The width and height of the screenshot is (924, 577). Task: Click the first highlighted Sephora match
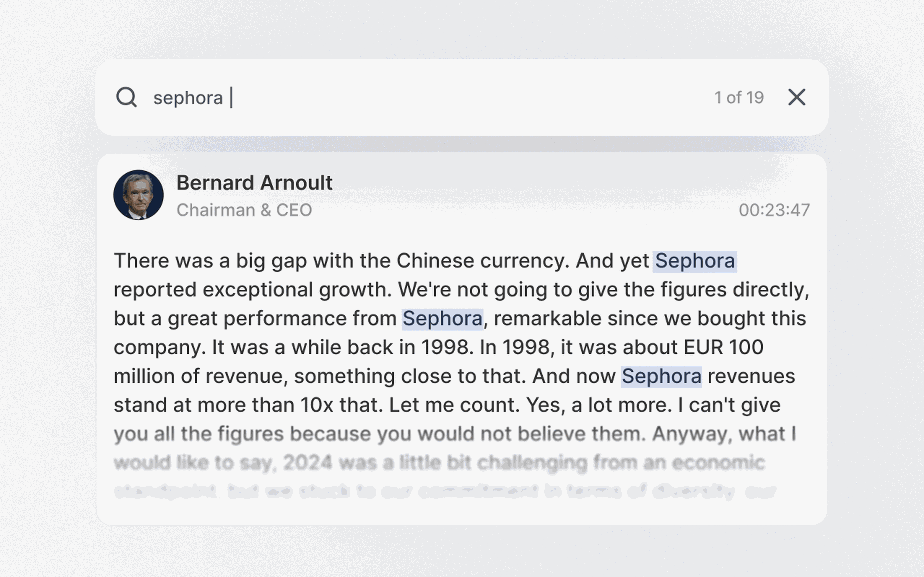[x=694, y=261]
